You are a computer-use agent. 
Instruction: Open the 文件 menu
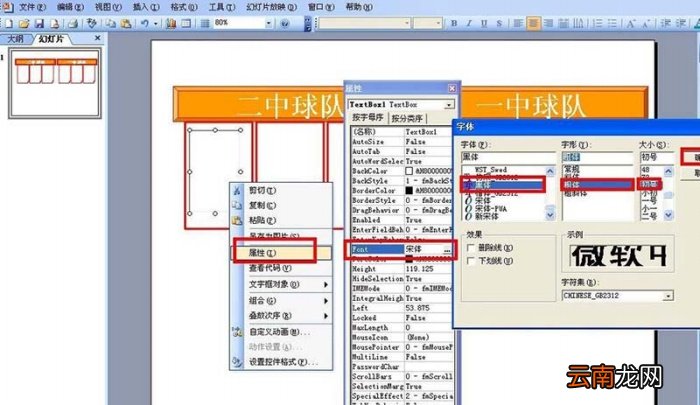[x=32, y=7]
